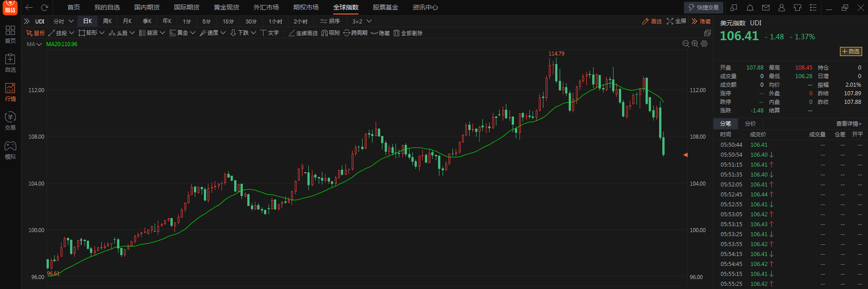The height and width of the screenshot is (289, 868).
Task: Click the orange price marker on axis
Action: tap(685, 155)
